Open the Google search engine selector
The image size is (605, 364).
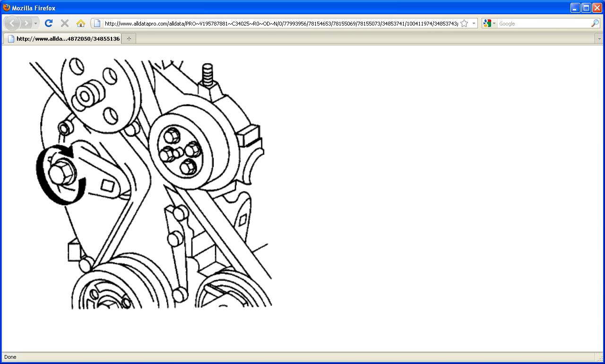click(x=490, y=23)
